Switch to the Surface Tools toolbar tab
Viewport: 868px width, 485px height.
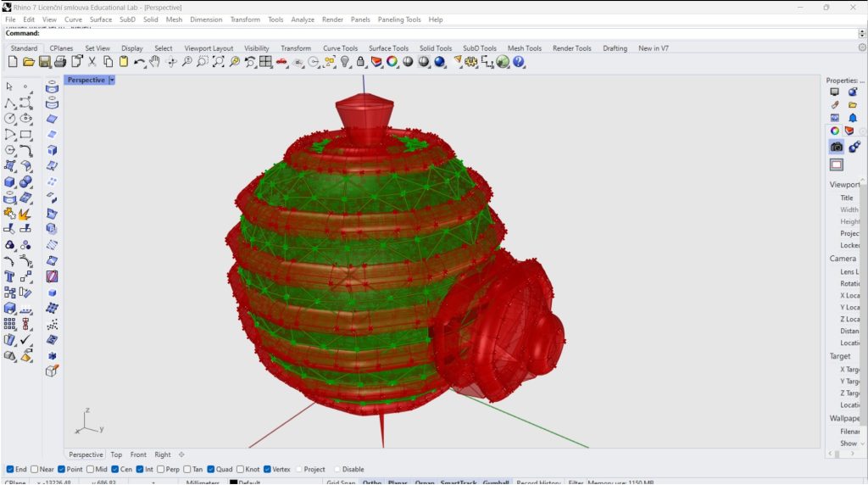pos(388,48)
